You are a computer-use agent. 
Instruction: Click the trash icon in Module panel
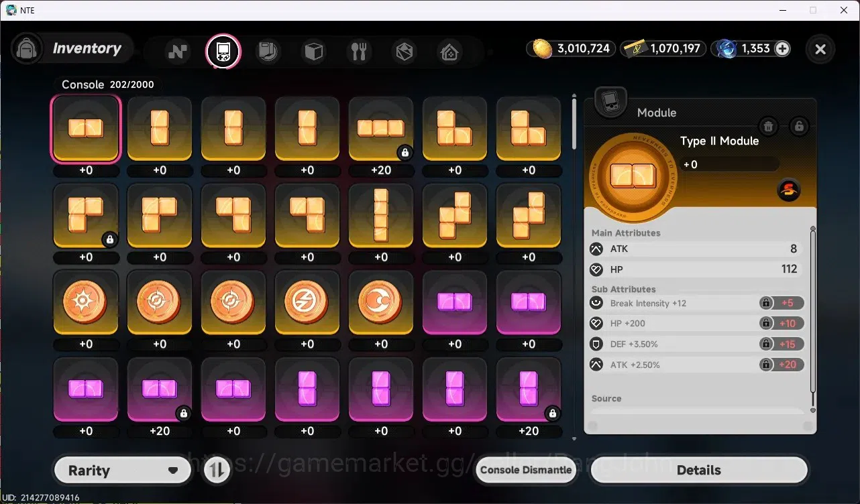769,126
